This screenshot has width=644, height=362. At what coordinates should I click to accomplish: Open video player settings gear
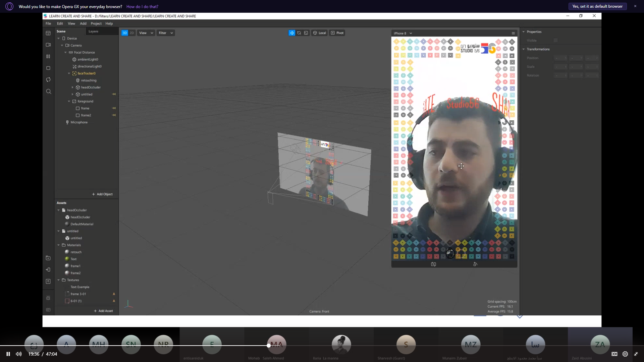625,354
